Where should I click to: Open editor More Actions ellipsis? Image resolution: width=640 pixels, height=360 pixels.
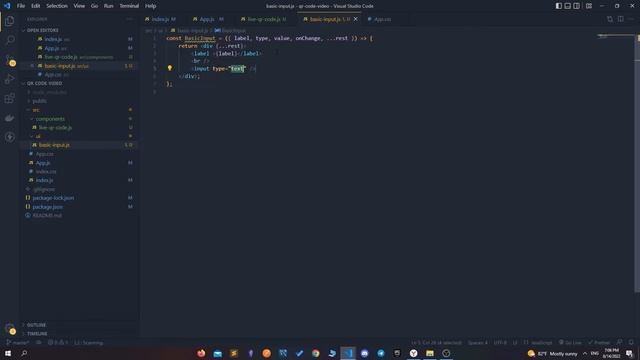(x=631, y=19)
